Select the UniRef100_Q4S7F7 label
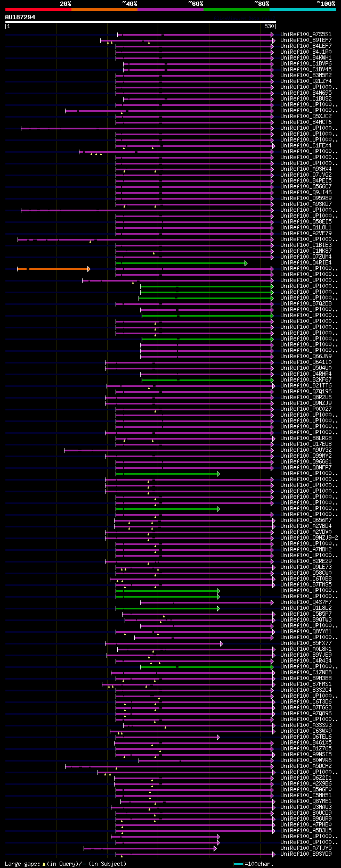 click(x=306, y=602)
